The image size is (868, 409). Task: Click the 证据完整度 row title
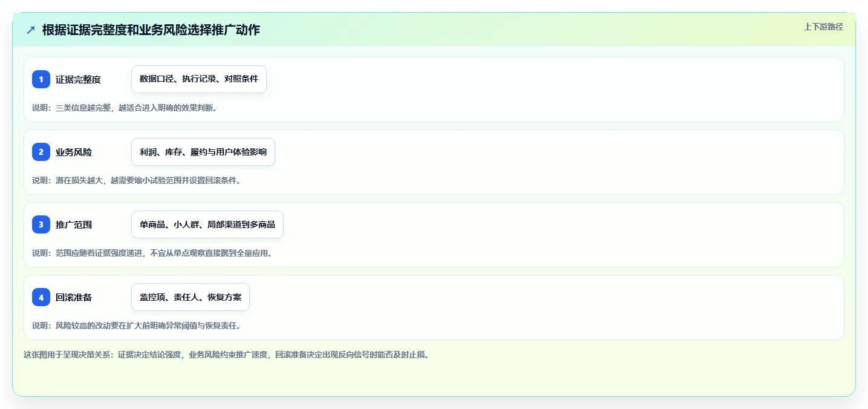[x=78, y=79]
